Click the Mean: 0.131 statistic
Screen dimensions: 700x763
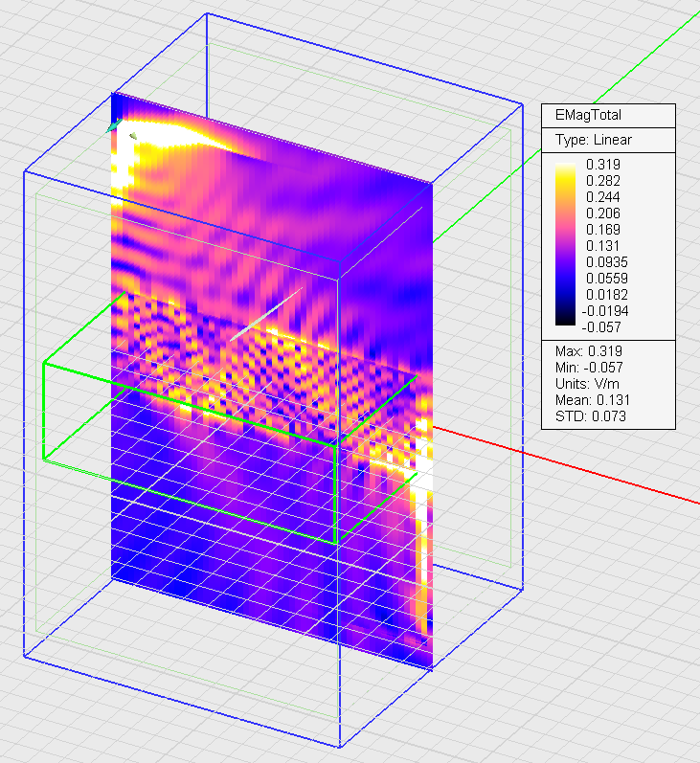[592, 399]
